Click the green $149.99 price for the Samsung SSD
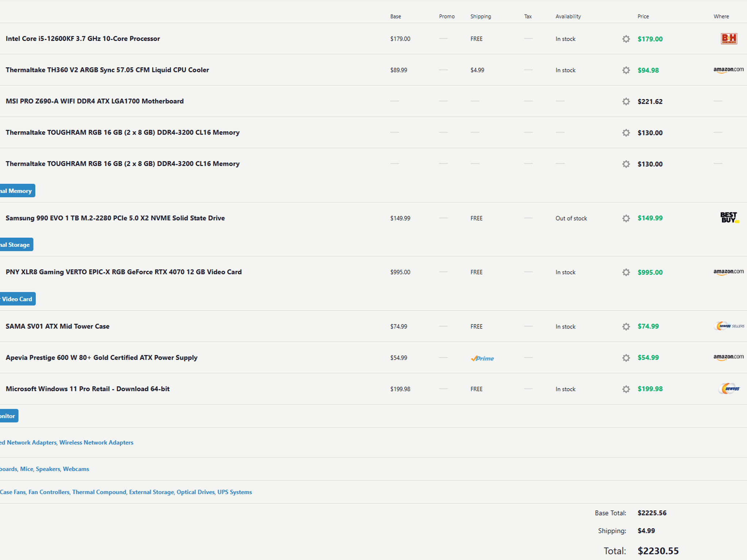The width and height of the screenshot is (747, 560). [650, 218]
